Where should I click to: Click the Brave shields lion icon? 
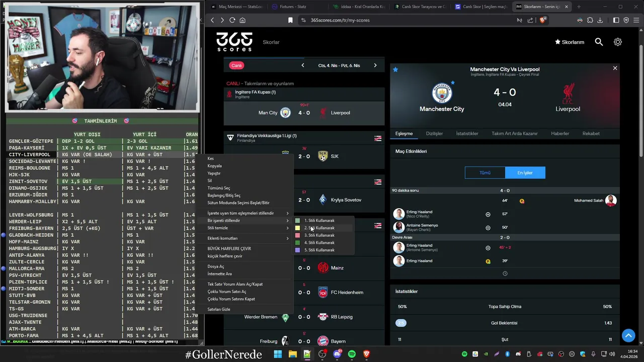543,20
